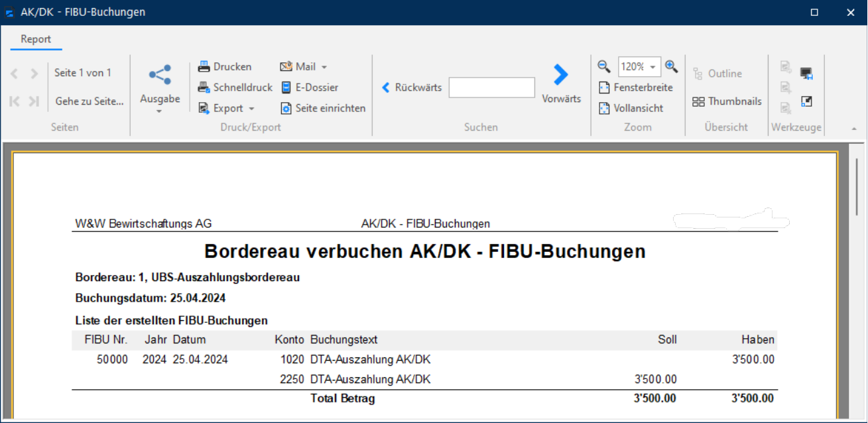
Task: Toggle the Outline overview
Action: pos(717,74)
